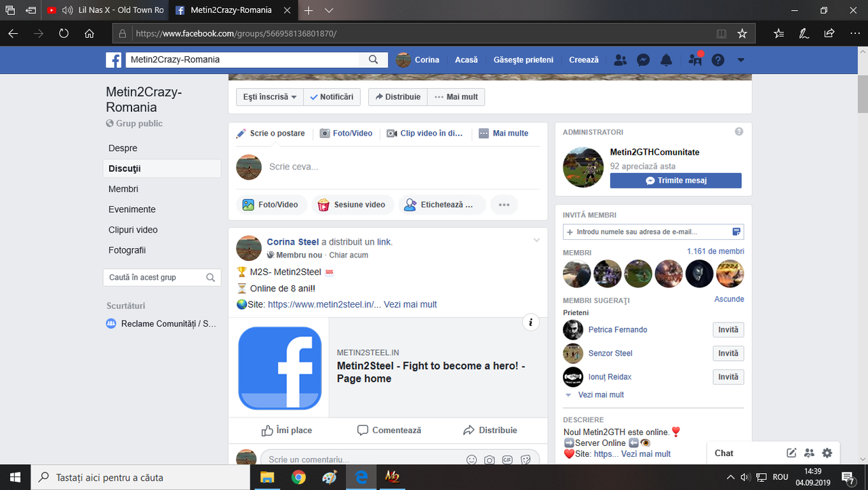Click the Trimite mesaj button
This screenshot has width=868, height=490.
click(675, 181)
